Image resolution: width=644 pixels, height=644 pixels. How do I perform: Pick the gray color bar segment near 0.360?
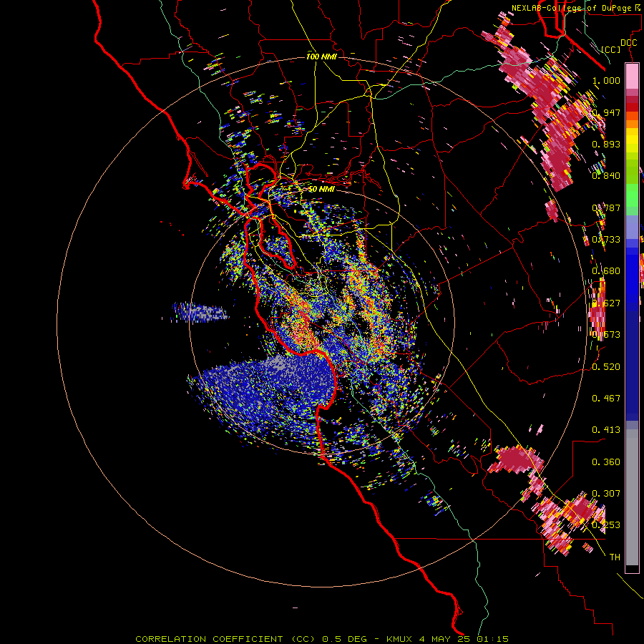tap(632, 497)
